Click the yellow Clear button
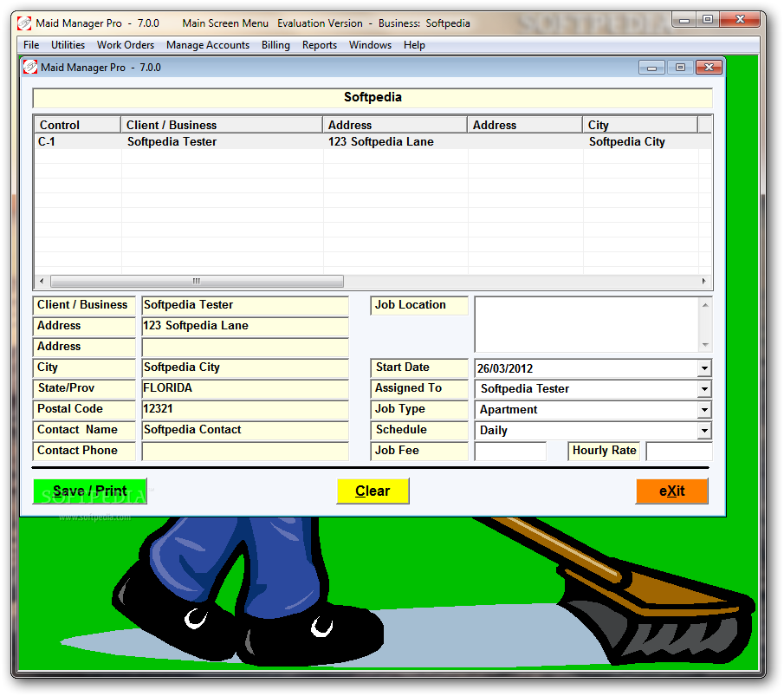 [x=373, y=491]
